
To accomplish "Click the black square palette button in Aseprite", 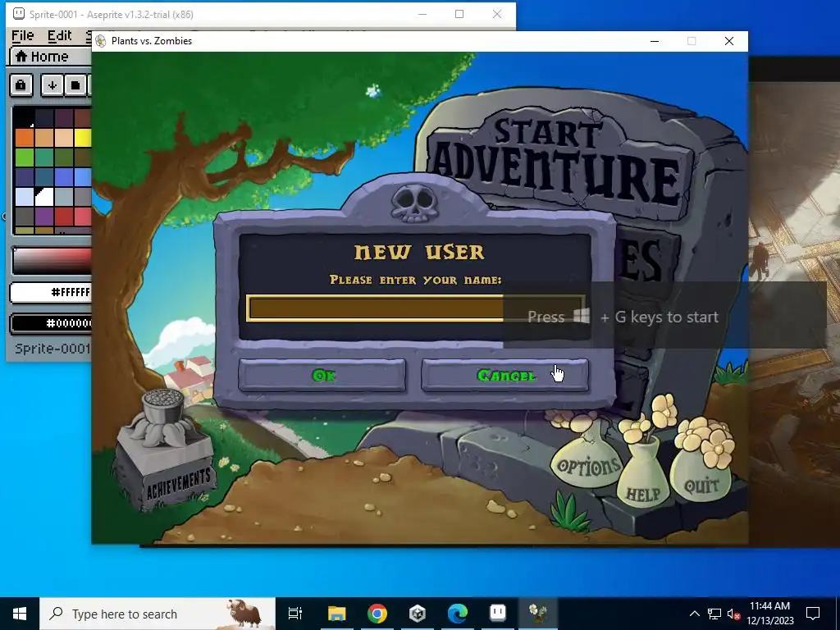I will point(75,85).
